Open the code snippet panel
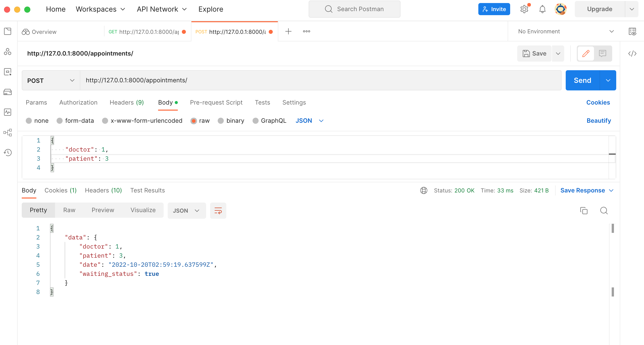The width and height of the screenshot is (644, 345). pos(633,53)
